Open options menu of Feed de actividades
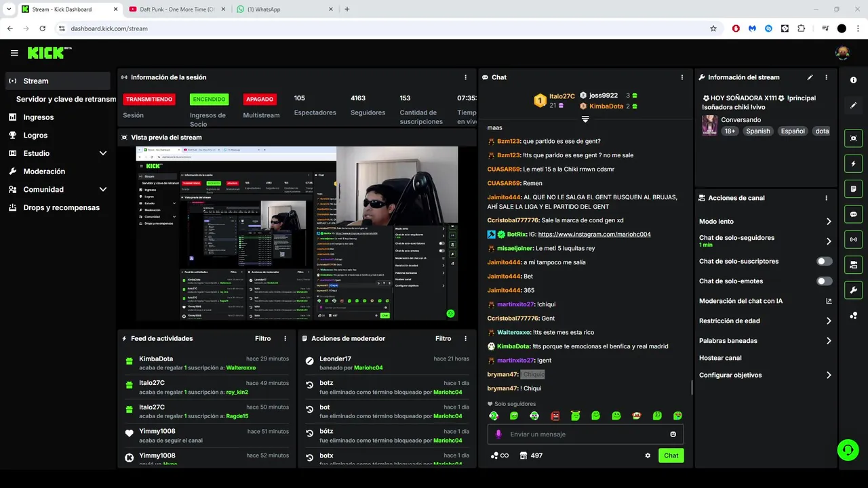The height and width of the screenshot is (488, 868). [x=285, y=338]
